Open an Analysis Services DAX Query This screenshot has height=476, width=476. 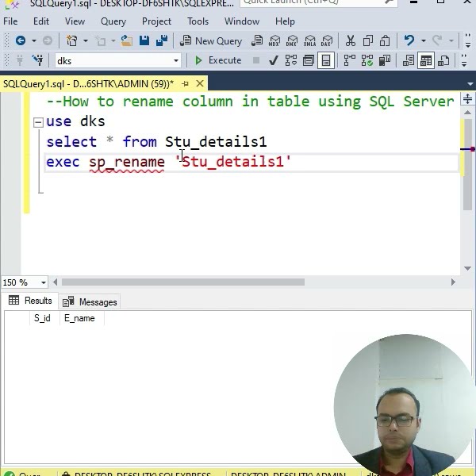pyautogui.click(x=327, y=40)
